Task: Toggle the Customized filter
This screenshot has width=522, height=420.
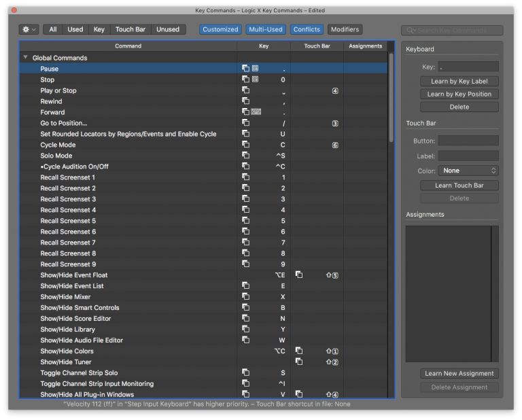Action: click(220, 30)
